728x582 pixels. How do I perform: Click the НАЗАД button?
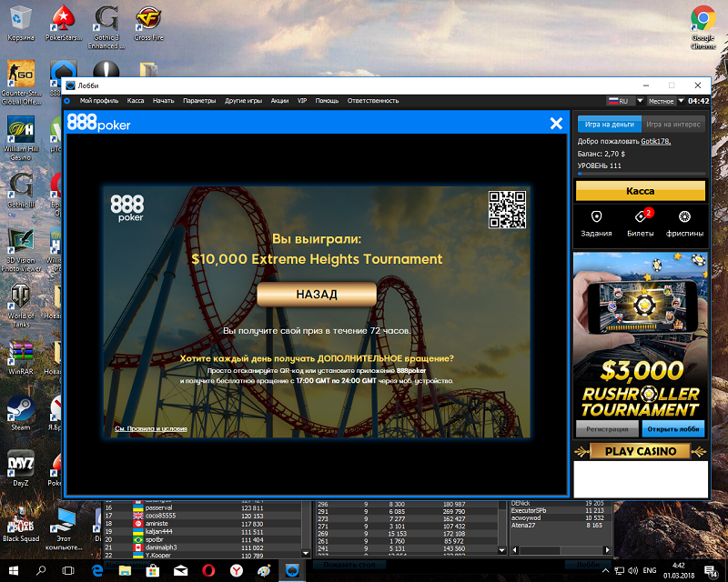coord(317,295)
